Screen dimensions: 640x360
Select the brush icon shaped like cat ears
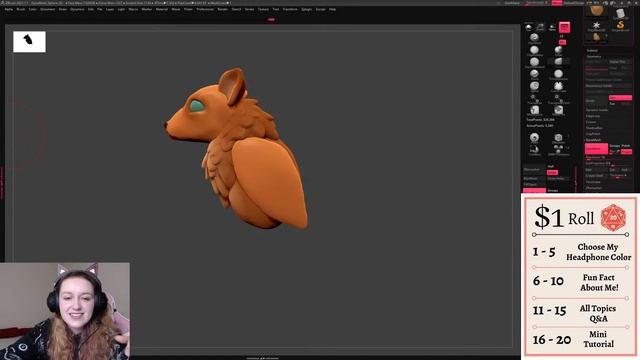tap(558, 86)
